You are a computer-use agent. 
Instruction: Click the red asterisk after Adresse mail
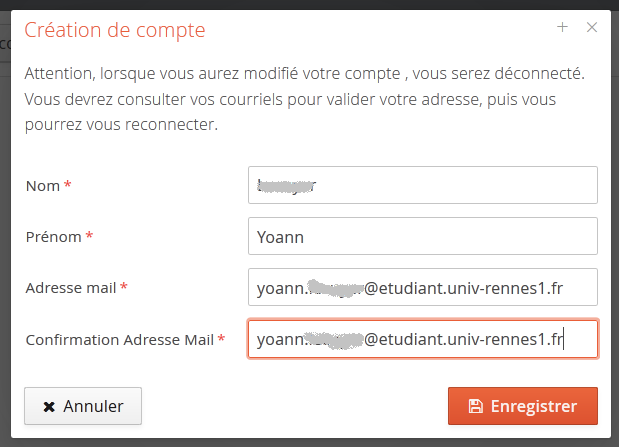click(x=124, y=288)
